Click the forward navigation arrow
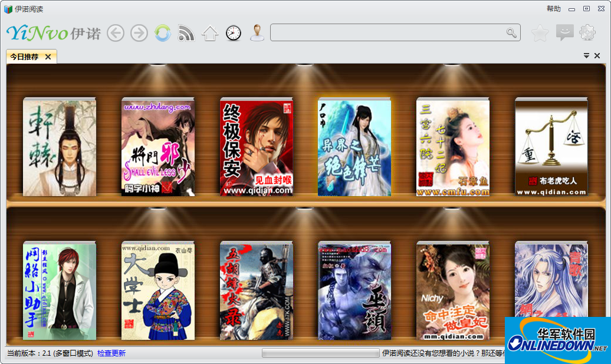Viewport: 611px width, 364px height. [x=139, y=33]
